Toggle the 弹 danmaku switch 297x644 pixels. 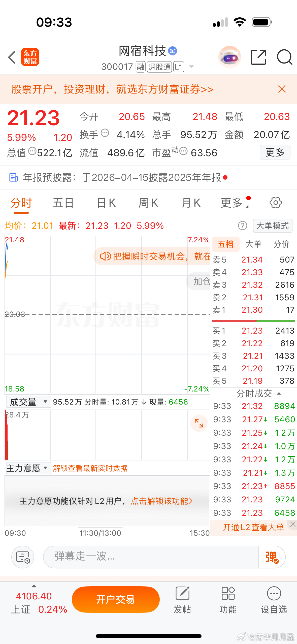tap(272, 557)
